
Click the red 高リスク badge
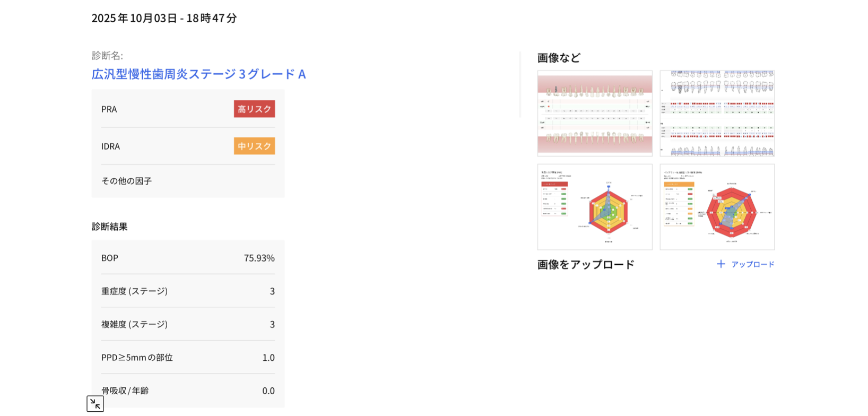pyautogui.click(x=255, y=109)
